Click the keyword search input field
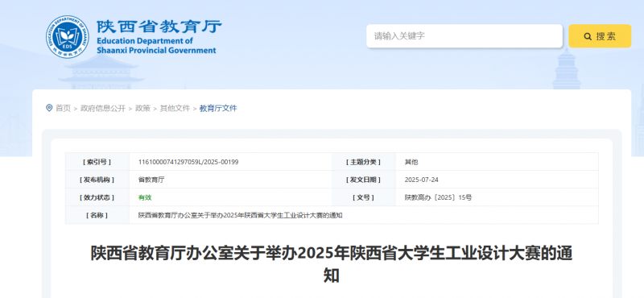 pos(464,35)
